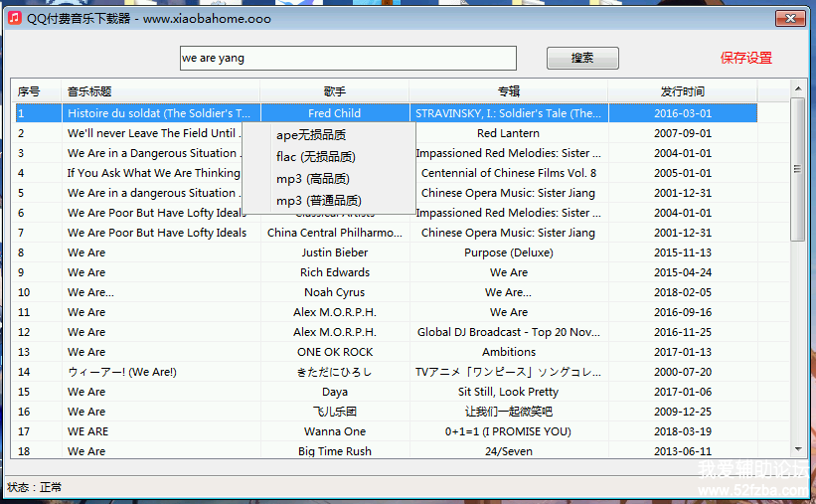Sort by the 发行时间 column header

(682, 91)
